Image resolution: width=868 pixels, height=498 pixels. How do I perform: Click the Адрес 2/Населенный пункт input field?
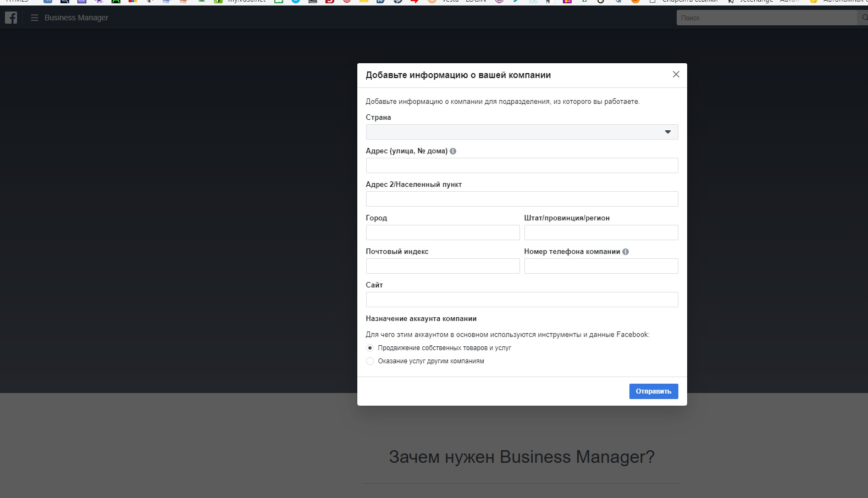[522, 199]
